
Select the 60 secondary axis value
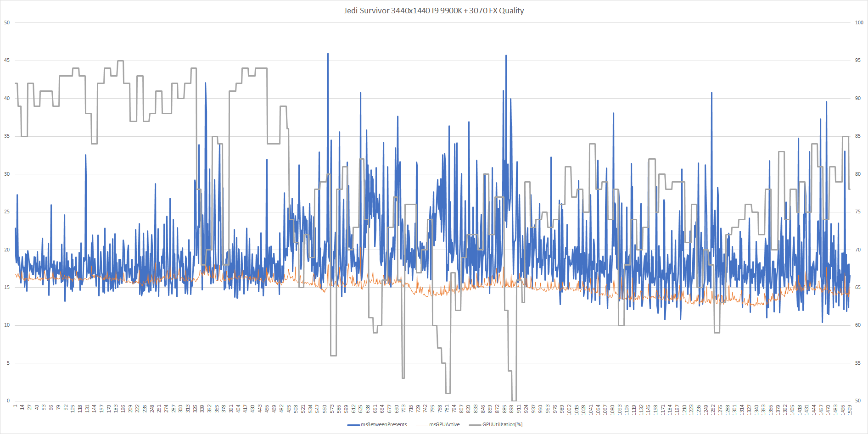[x=858, y=325]
